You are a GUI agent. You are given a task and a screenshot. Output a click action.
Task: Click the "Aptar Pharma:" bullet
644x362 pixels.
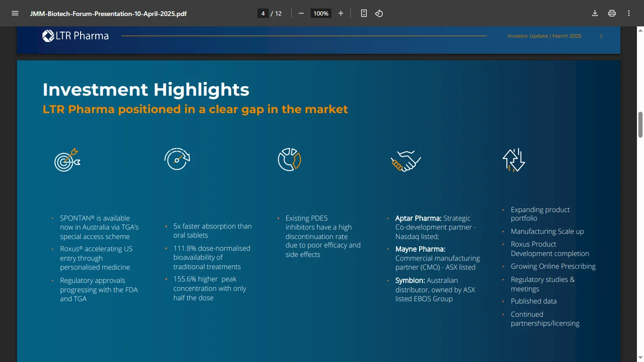pos(436,227)
